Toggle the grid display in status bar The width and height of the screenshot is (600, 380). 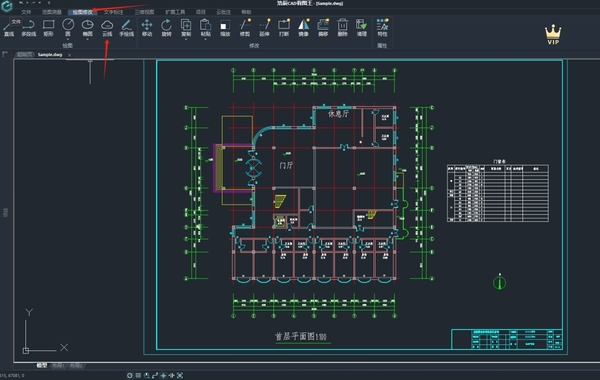coord(138,375)
